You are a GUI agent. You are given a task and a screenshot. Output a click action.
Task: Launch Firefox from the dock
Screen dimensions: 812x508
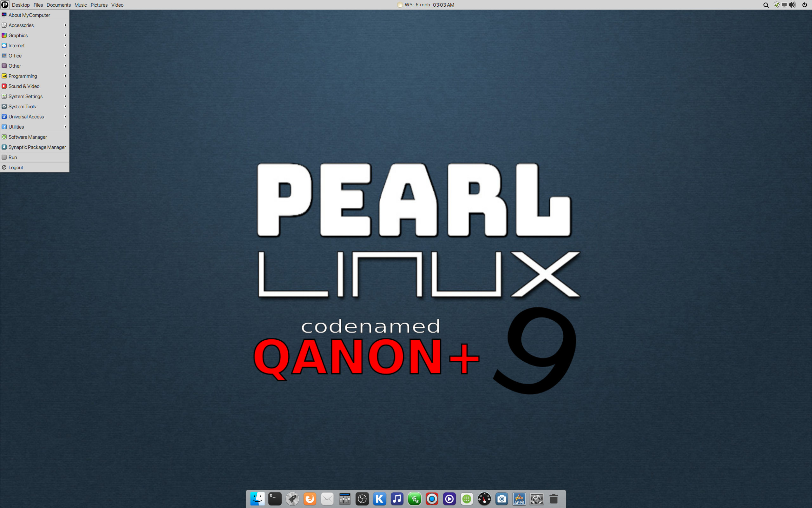point(310,499)
